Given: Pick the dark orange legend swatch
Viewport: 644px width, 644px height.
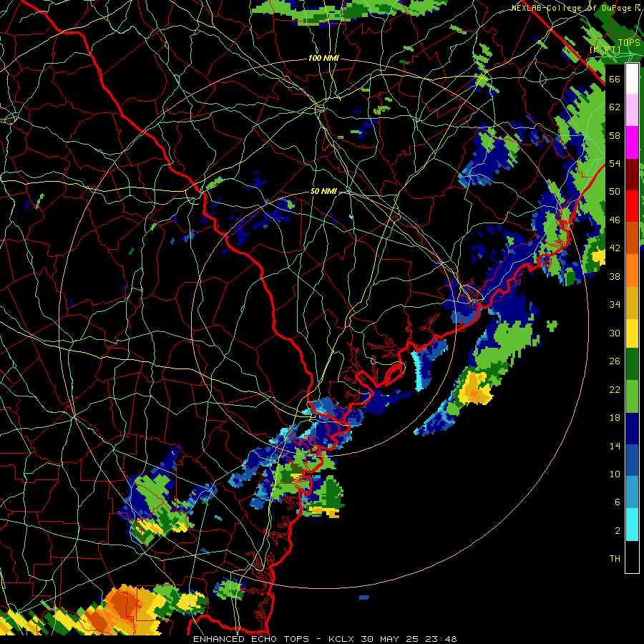Looking at the screenshot, I should tap(632, 238).
